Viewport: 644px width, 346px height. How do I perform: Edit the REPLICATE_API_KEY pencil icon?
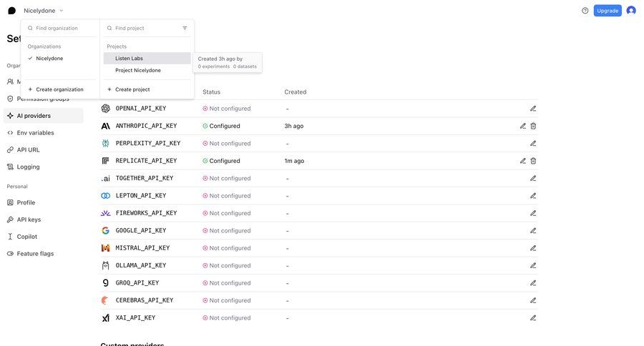coord(523,161)
